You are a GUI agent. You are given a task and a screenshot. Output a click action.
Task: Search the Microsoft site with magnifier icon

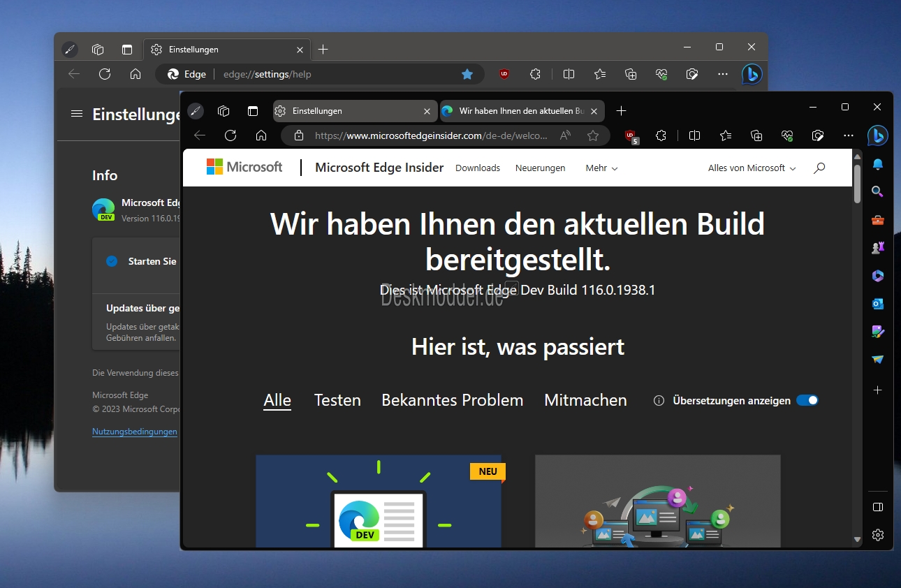point(819,168)
